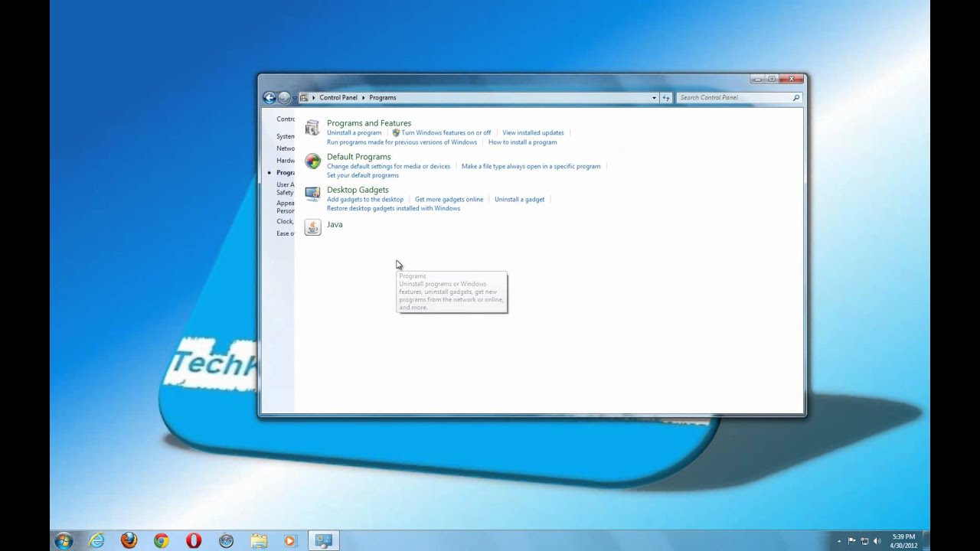Image resolution: width=980 pixels, height=551 pixels.
Task: Click How to install a program
Action: click(x=523, y=142)
